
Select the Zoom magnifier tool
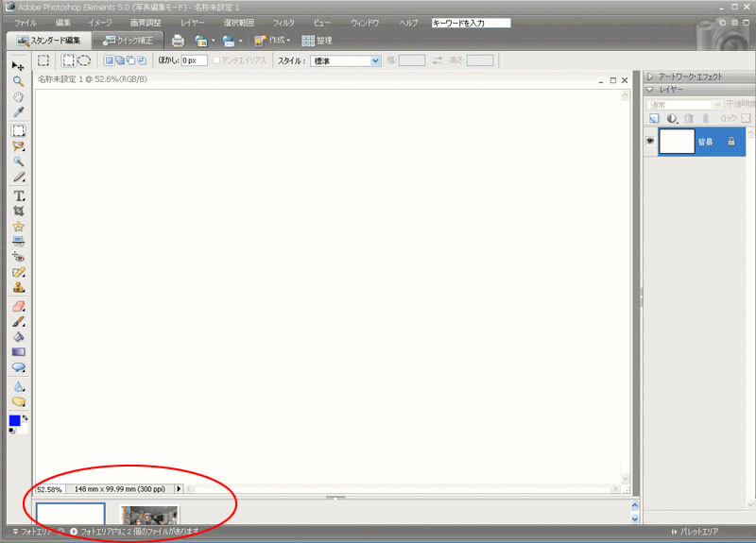click(x=18, y=81)
